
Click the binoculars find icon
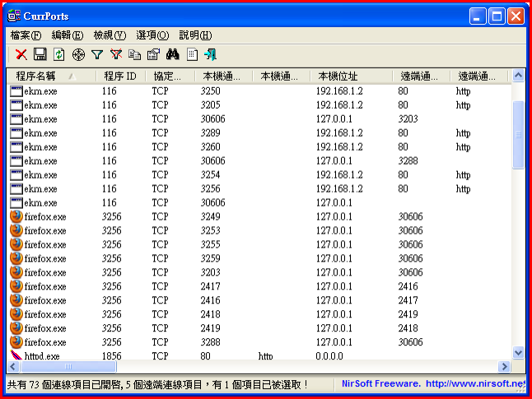(x=173, y=54)
